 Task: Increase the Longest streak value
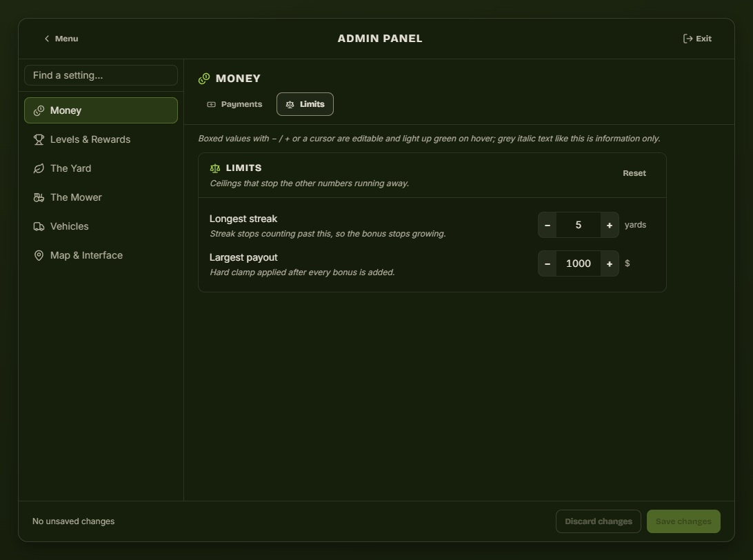(x=610, y=225)
